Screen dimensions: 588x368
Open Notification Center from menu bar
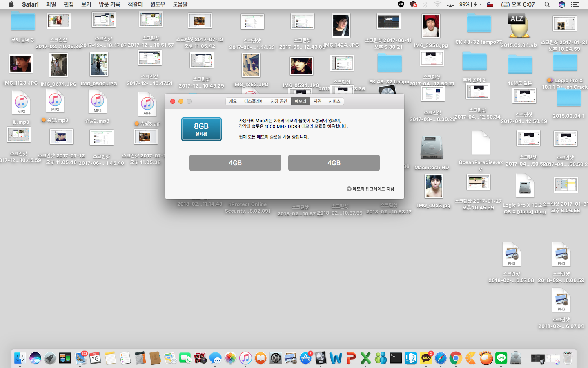click(575, 4)
